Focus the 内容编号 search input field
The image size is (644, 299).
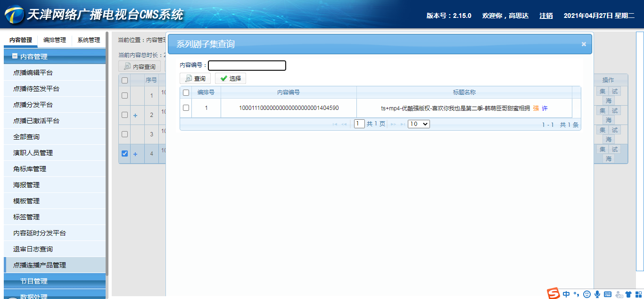pyautogui.click(x=247, y=66)
